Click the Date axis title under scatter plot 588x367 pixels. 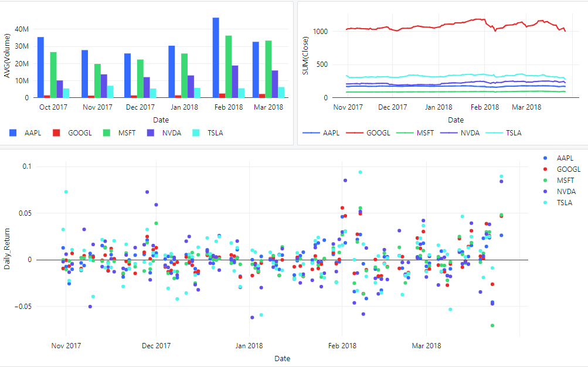pos(282,359)
